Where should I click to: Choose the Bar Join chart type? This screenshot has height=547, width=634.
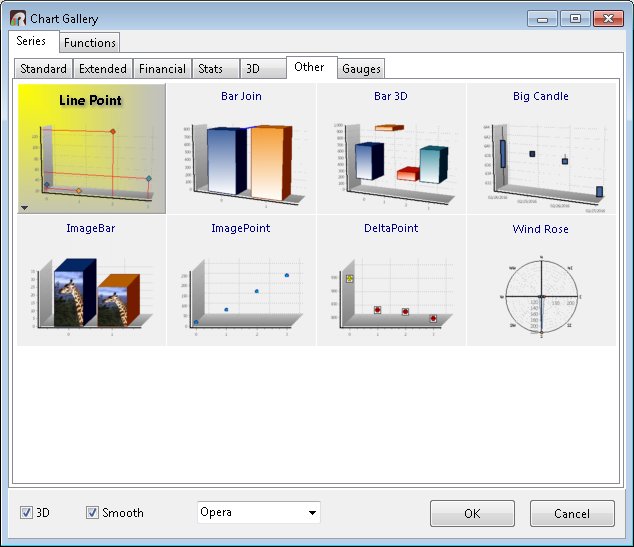click(241, 150)
